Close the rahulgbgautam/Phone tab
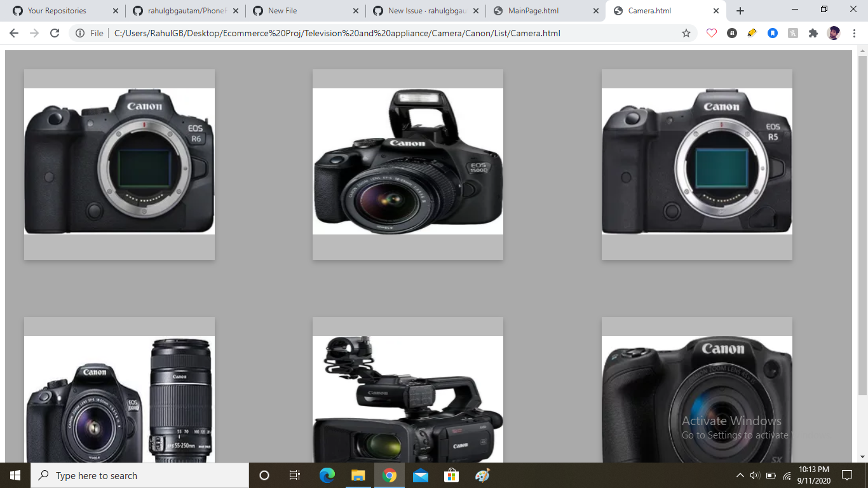This screenshot has width=868, height=488. 235,11
